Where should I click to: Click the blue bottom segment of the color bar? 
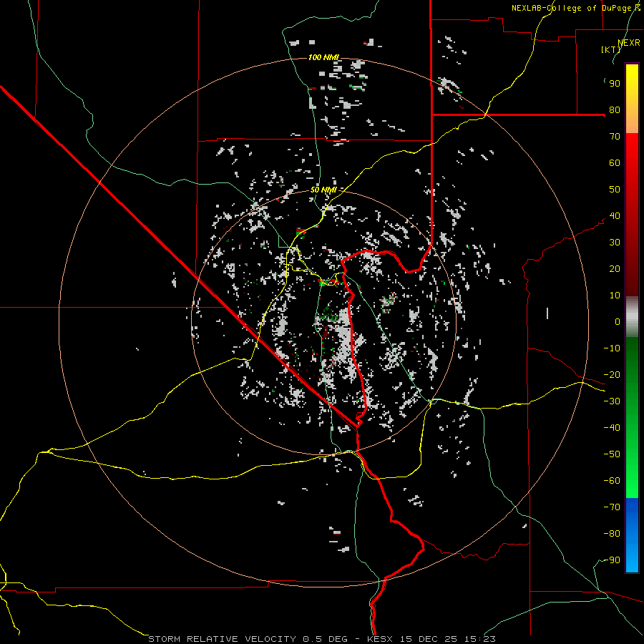click(x=632, y=535)
